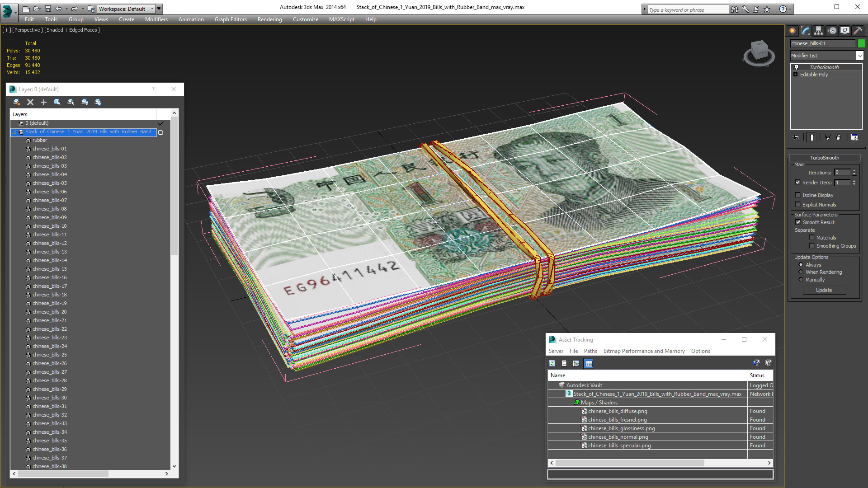
Task: Enable Separate by Smoothing Groups checkbox
Action: point(811,246)
